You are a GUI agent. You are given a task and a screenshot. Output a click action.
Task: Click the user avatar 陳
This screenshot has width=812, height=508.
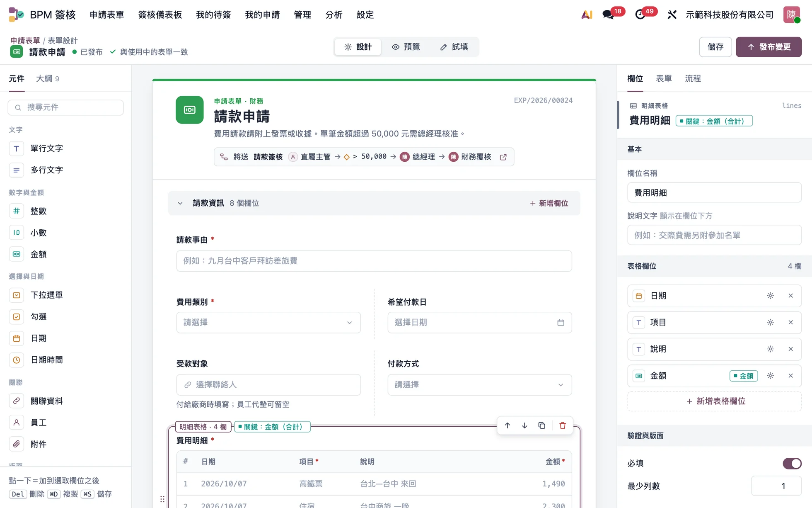pyautogui.click(x=791, y=15)
